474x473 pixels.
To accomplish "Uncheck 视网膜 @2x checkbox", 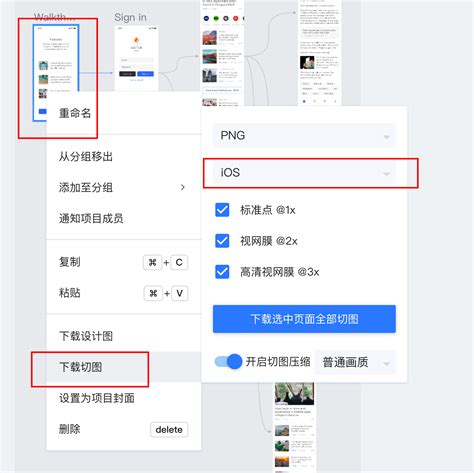I will (x=222, y=241).
